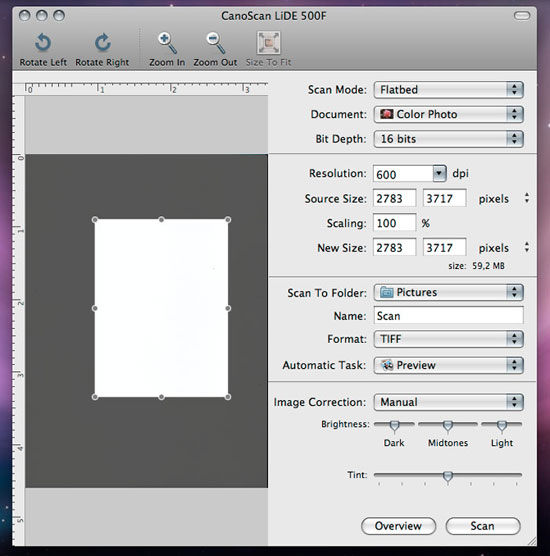The image size is (550, 556).
Task: Select the Size To Fit tool
Action: coord(268,50)
